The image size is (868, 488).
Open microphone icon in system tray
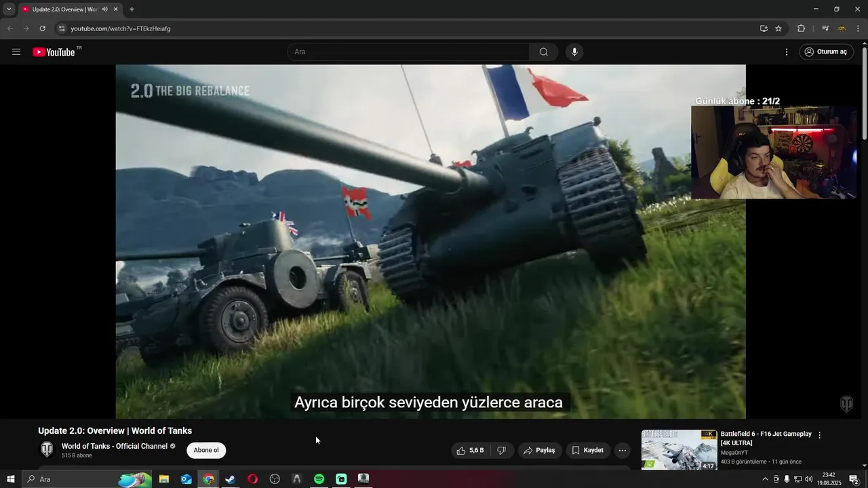787,479
